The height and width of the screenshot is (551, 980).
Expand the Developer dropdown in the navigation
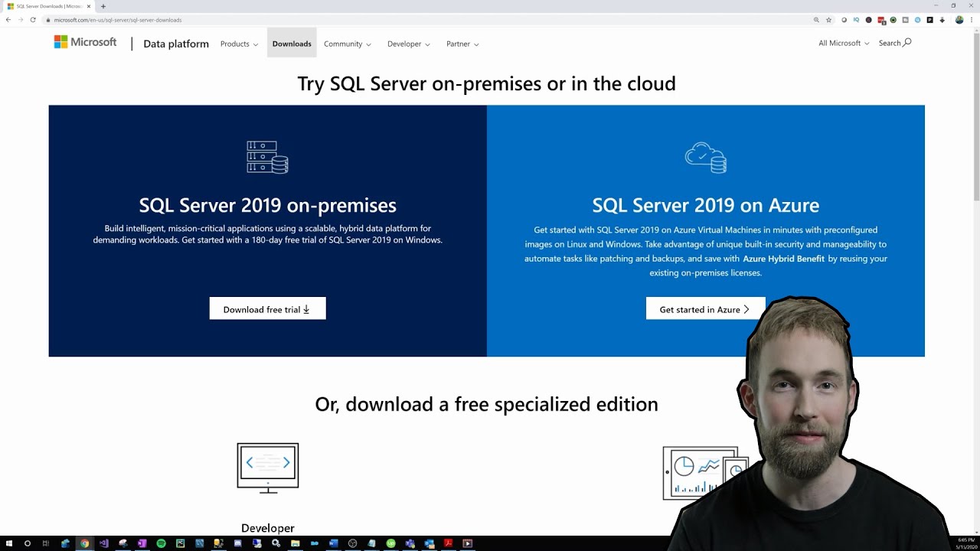[409, 44]
